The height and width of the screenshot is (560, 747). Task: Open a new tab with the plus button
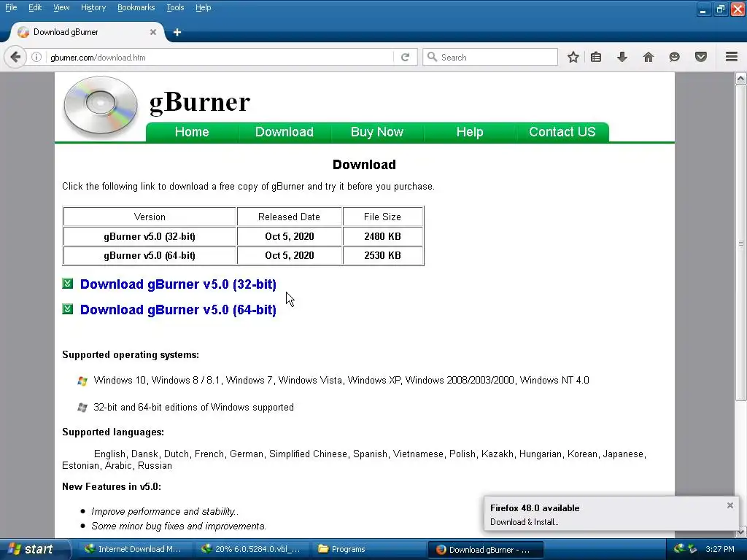pos(177,32)
